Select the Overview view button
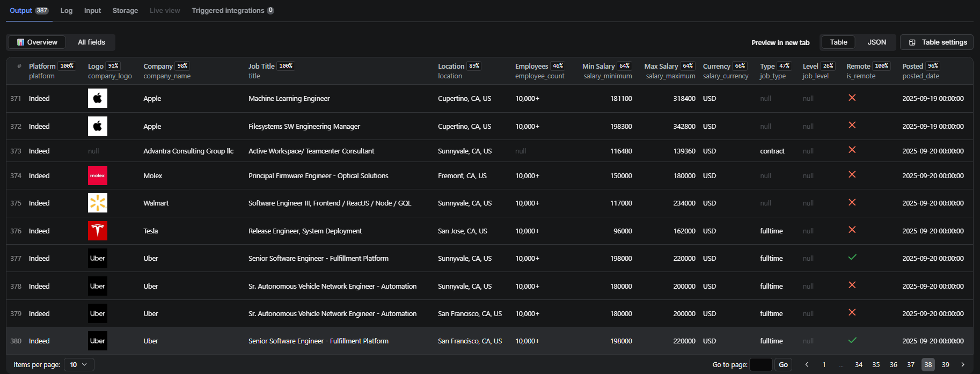Screen dimensions: 980x374 coord(37,42)
